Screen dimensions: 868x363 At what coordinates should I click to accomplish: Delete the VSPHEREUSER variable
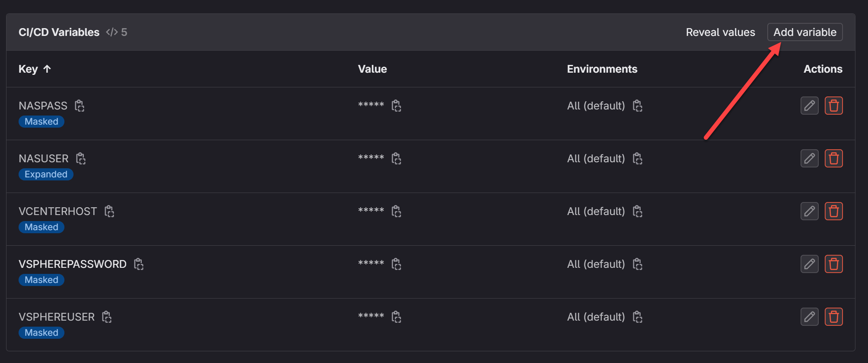tap(833, 317)
